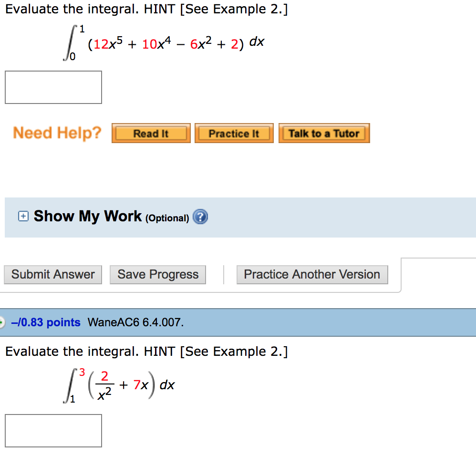Click the answer box for the first integral

(x=53, y=87)
